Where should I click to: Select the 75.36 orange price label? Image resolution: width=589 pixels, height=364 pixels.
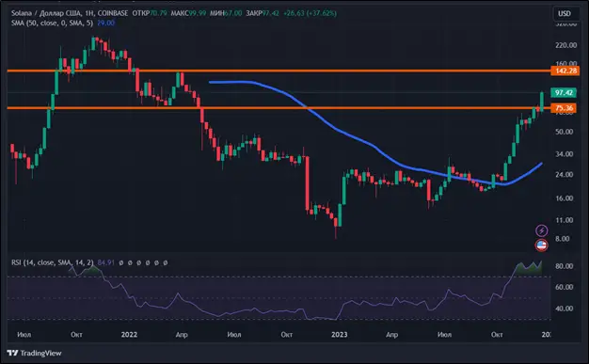coord(564,108)
